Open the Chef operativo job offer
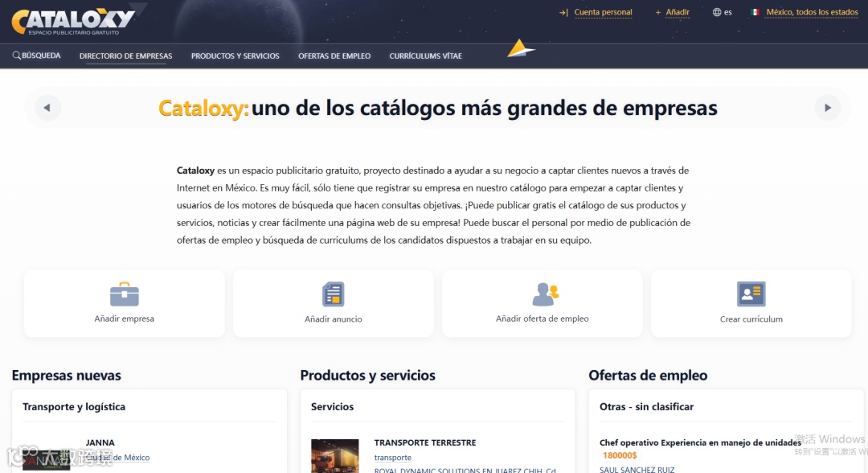 click(x=700, y=442)
